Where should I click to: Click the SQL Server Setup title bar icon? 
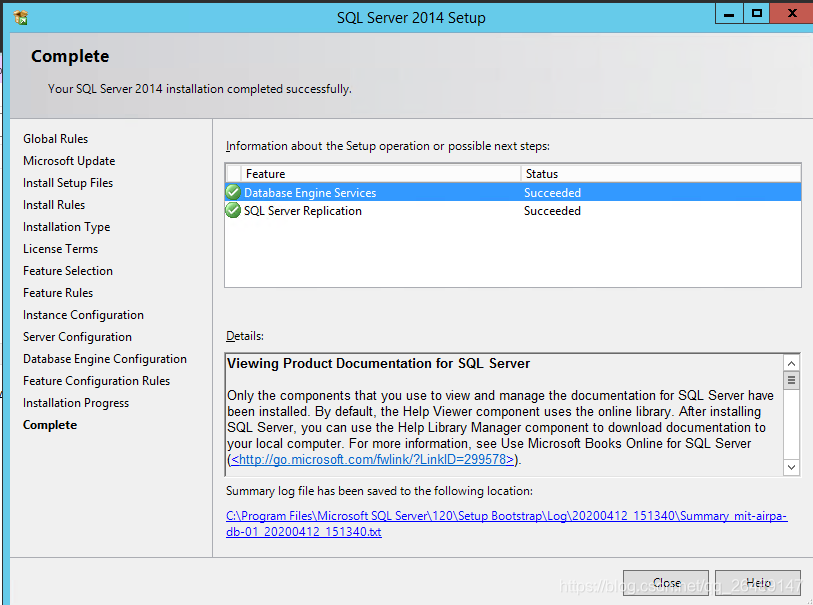21,18
